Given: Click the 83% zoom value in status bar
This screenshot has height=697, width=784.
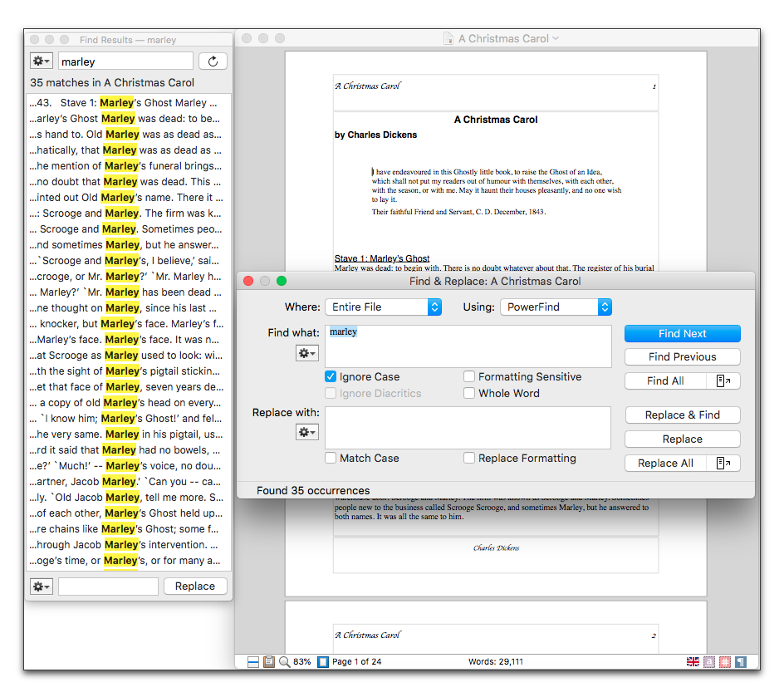Looking at the screenshot, I should [302, 662].
